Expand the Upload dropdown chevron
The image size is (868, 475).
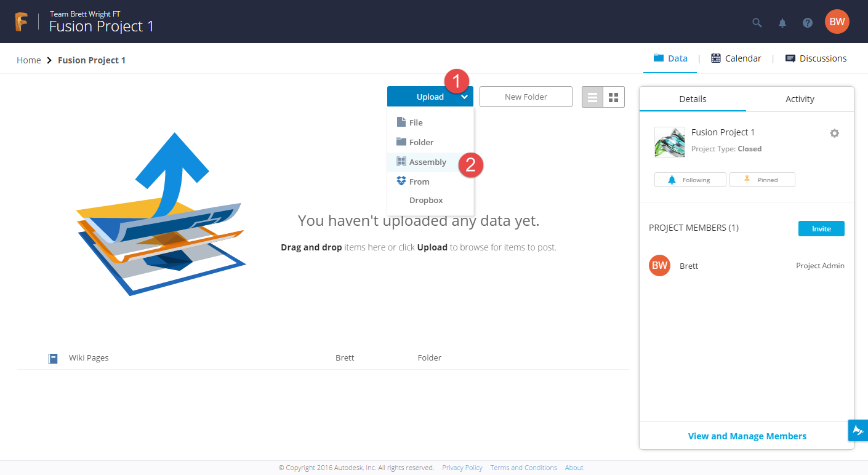click(465, 97)
